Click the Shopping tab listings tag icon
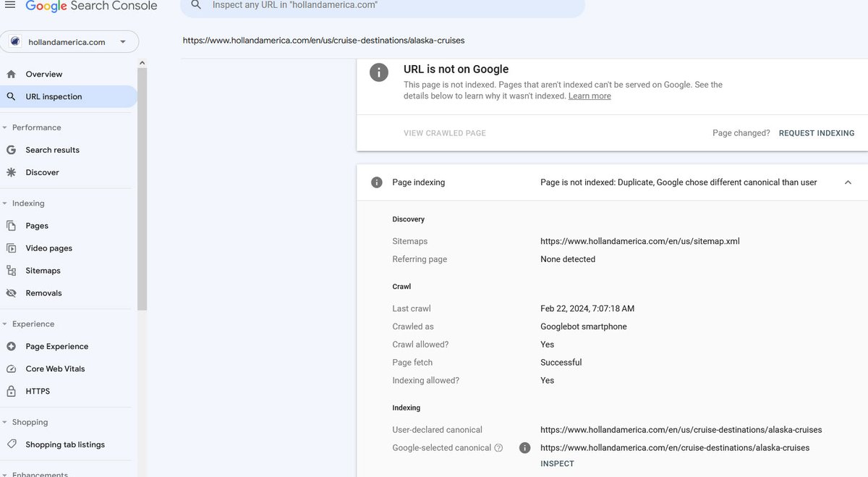This screenshot has height=477, width=868. click(x=11, y=444)
